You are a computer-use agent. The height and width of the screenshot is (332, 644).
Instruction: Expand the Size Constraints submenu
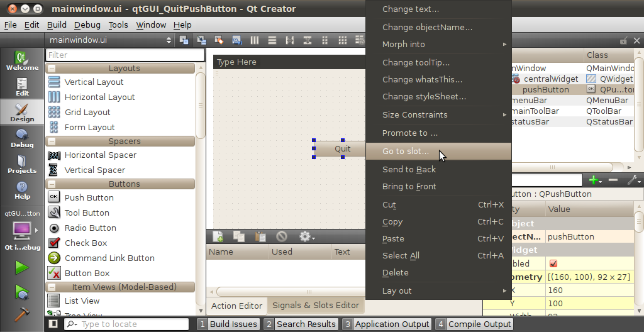click(438, 114)
